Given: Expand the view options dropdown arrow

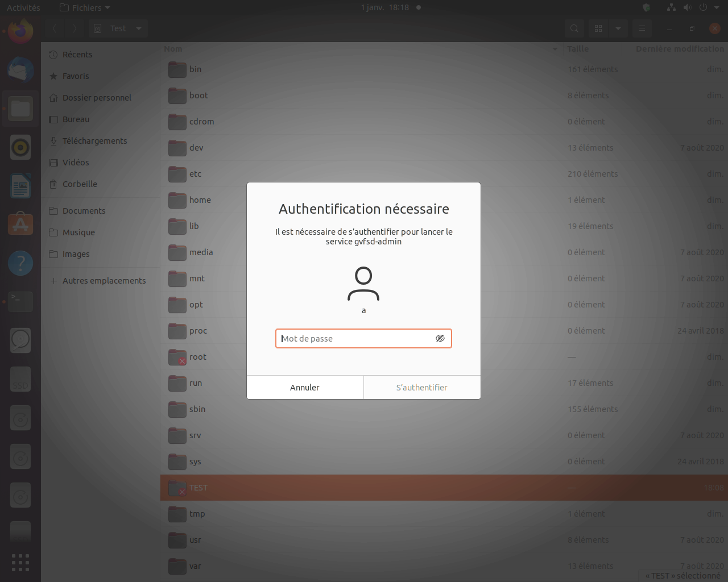Looking at the screenshot, I should pos(618,28).
